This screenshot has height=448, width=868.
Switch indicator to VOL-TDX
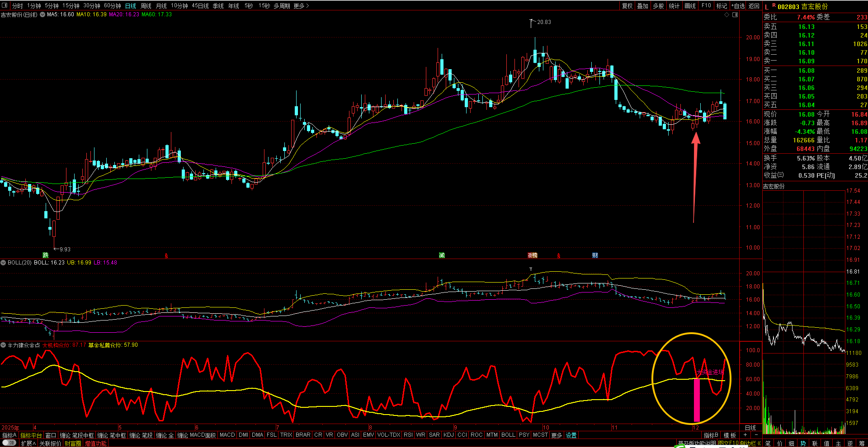coord(389,435)
